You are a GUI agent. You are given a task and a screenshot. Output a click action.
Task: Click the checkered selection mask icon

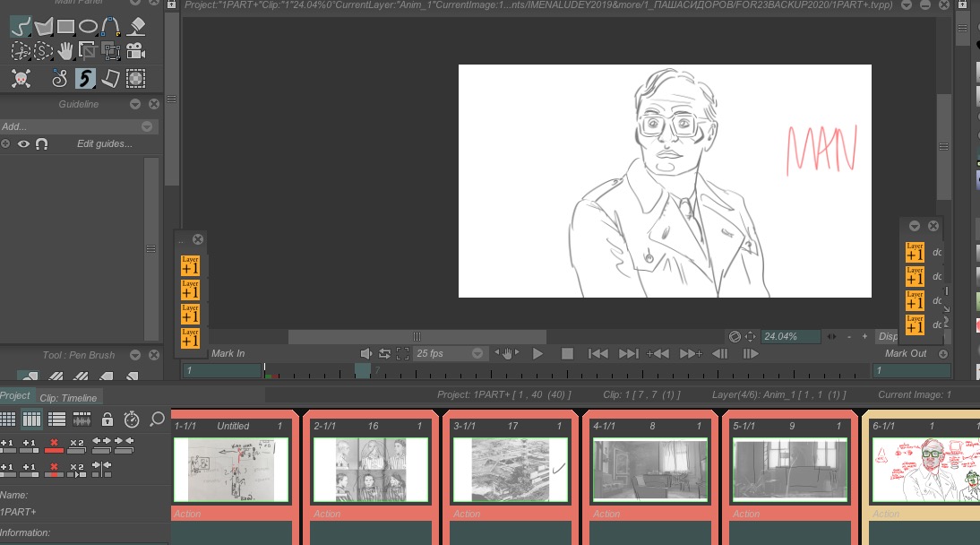click(135, 79)
